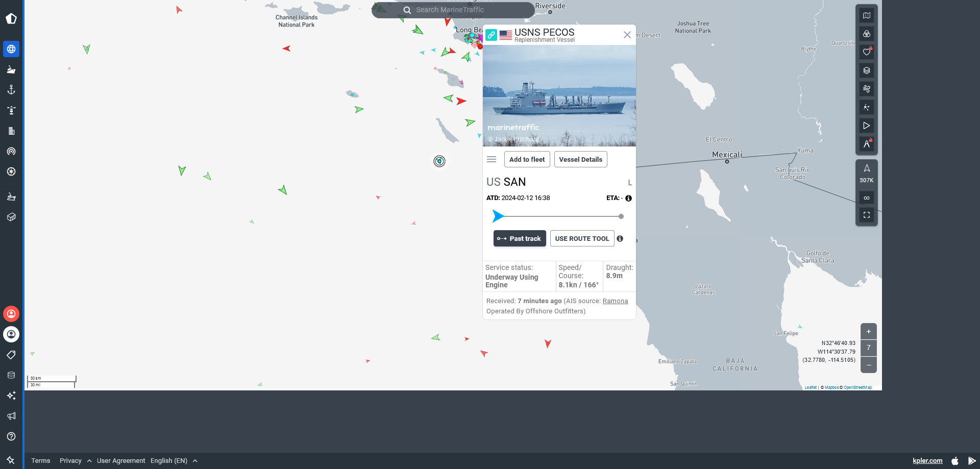Click the white account avatar icon
The image size is (980, 469).
pos(11,334)
